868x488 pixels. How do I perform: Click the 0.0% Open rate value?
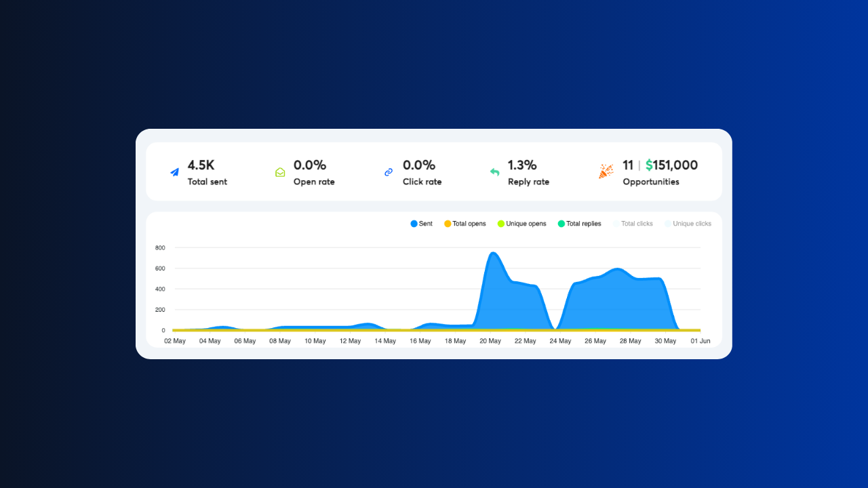(x=310, y=165)
